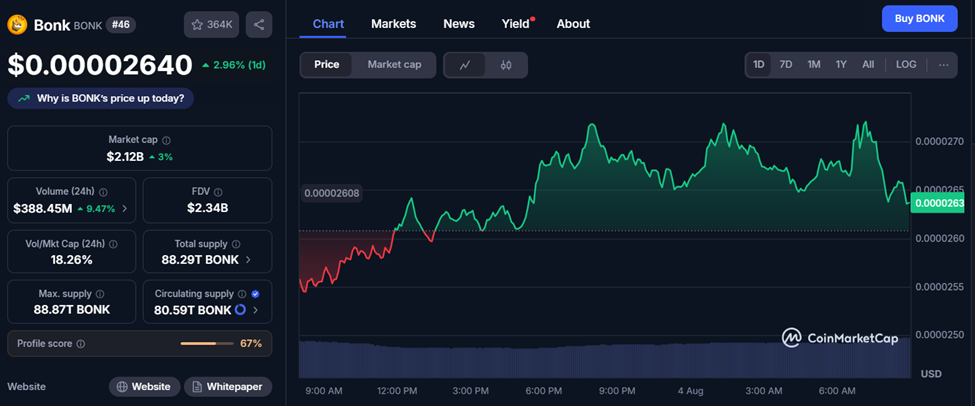Open the News tab
Screen dimensions: 975x406
click(x=459, y=24)
